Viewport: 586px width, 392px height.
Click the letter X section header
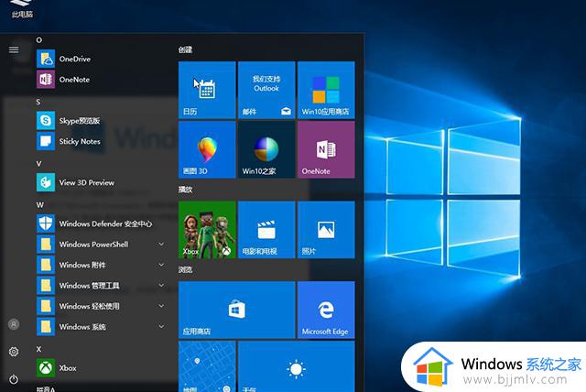pyautogui.click(x=38, y=349)
